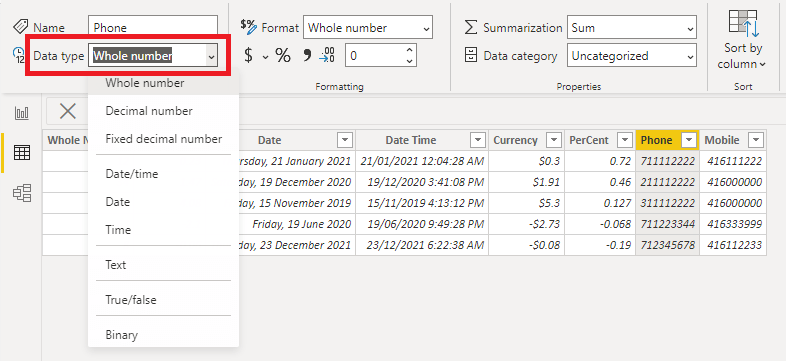Viewport: 786px width, 361px height.
Task: Open filter dropdown on Date column
Action: (345, 140)
